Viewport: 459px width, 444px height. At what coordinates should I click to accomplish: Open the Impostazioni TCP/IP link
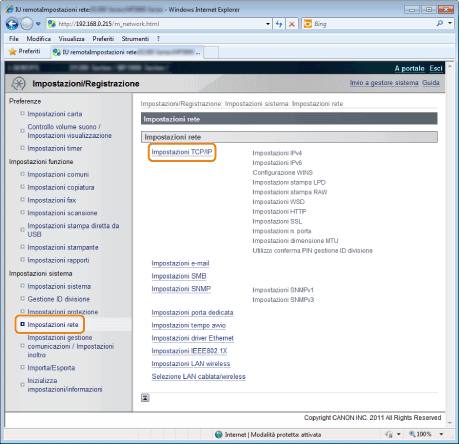tap(182, 152)
